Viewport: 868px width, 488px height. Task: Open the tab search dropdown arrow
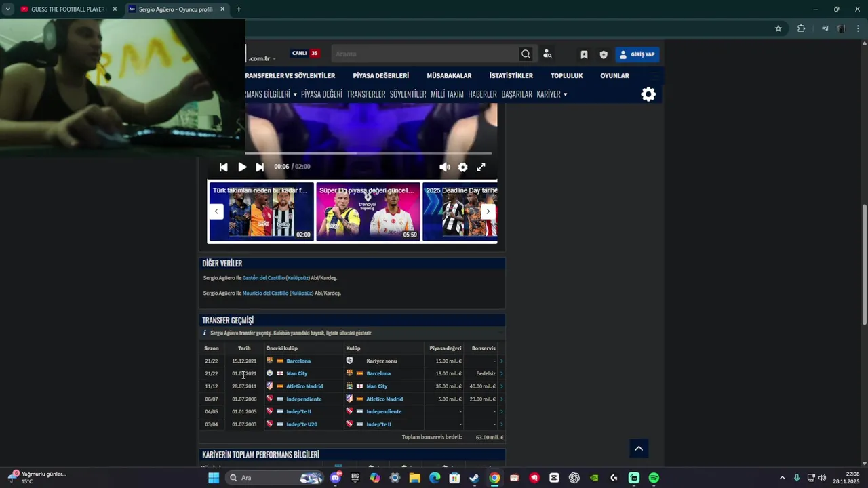(x=8, y=9)
